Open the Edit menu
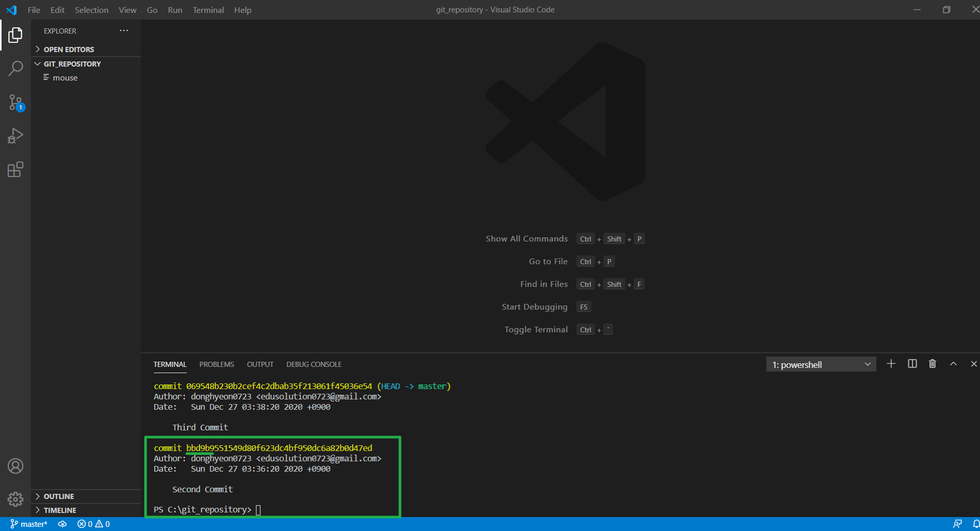 [57, 10]
